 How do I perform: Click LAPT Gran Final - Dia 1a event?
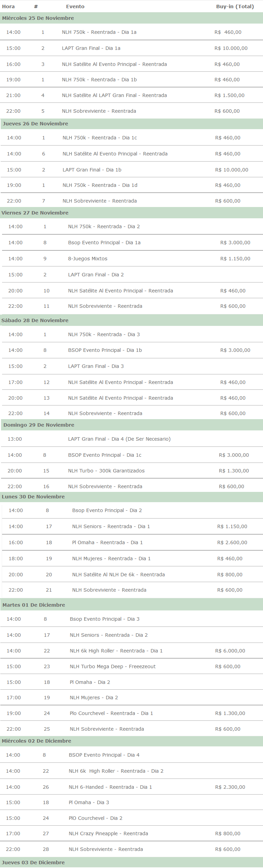click(x=91, y=48)
